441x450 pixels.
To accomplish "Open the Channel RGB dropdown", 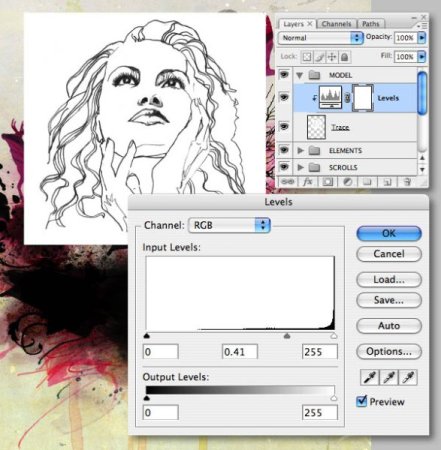I will [x=229, y=225].
